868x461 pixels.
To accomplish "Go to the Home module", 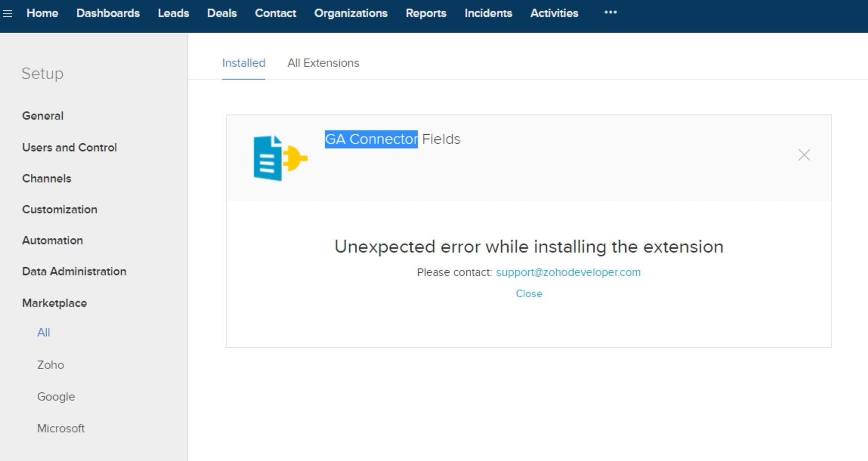I will pos(42,13).
